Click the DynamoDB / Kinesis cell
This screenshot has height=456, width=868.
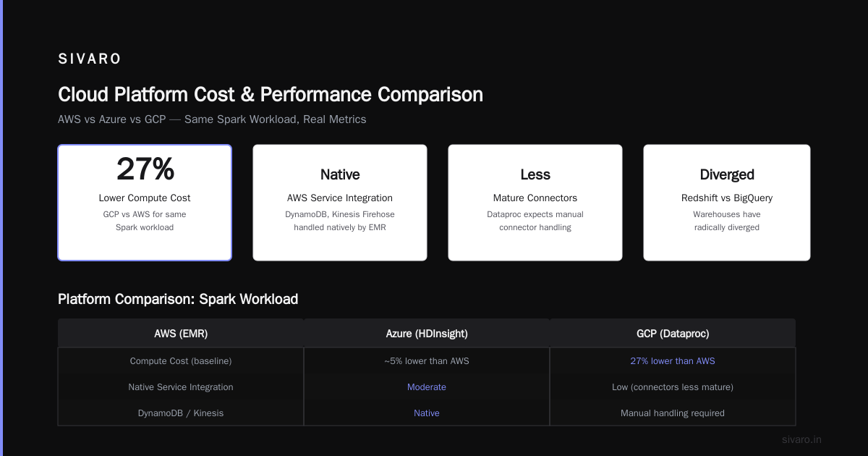pyautogui.click(x=181, y=413)
